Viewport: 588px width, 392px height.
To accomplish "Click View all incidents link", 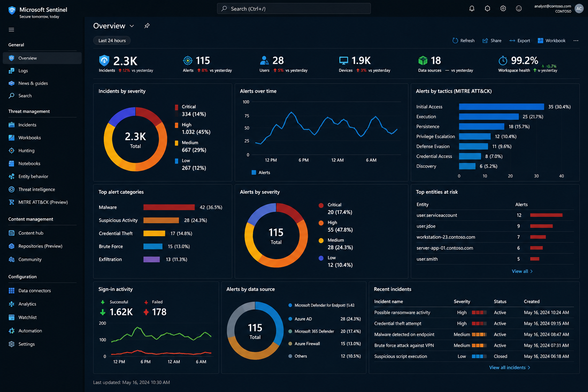I will (510, 367).
